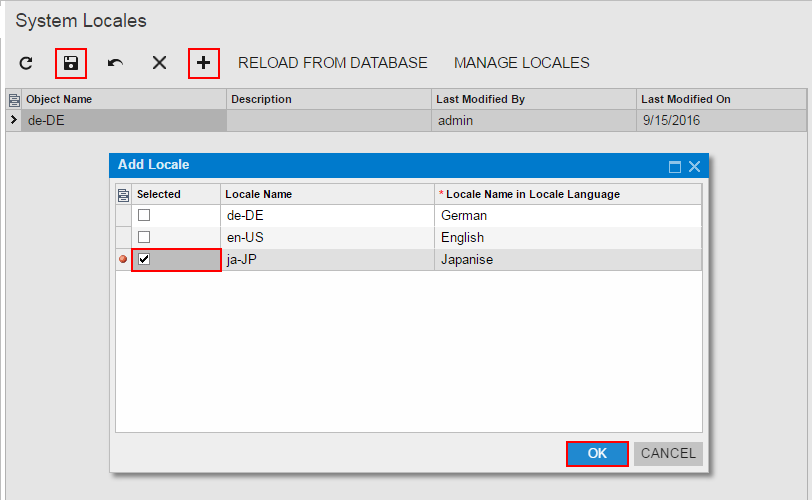Save changes with the floppy disk icon
Viewport: 812px width, 500px height.
[71, 63]
